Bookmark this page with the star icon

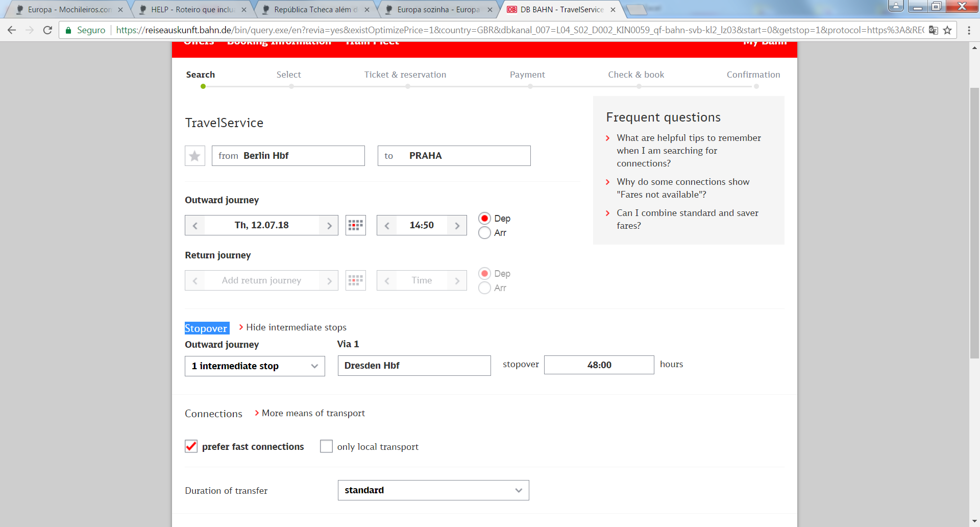pyautogui.click(x=947, y=30)
